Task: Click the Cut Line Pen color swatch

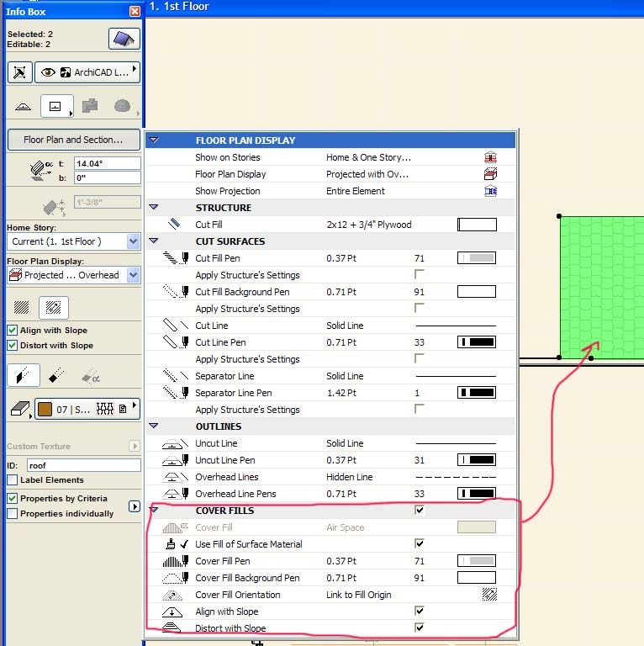Action: tap(477, 342)
